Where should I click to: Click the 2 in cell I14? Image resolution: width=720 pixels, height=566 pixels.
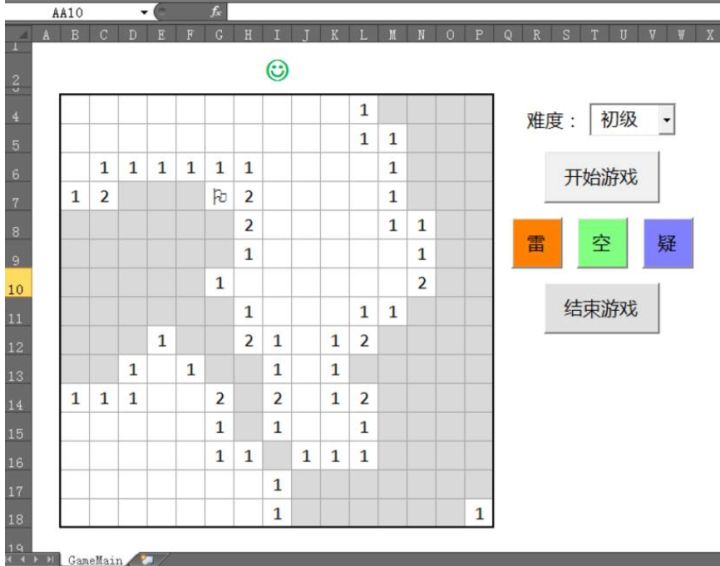(277, 398)
